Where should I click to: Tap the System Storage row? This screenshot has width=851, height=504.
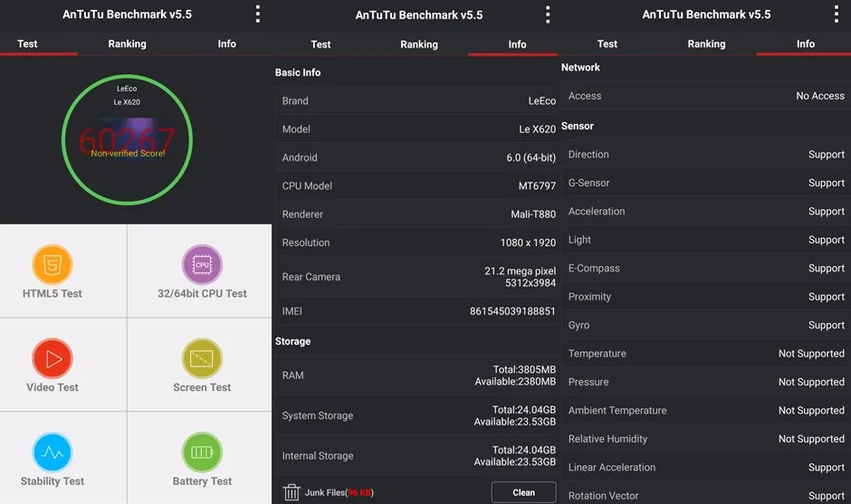(416, 415)
